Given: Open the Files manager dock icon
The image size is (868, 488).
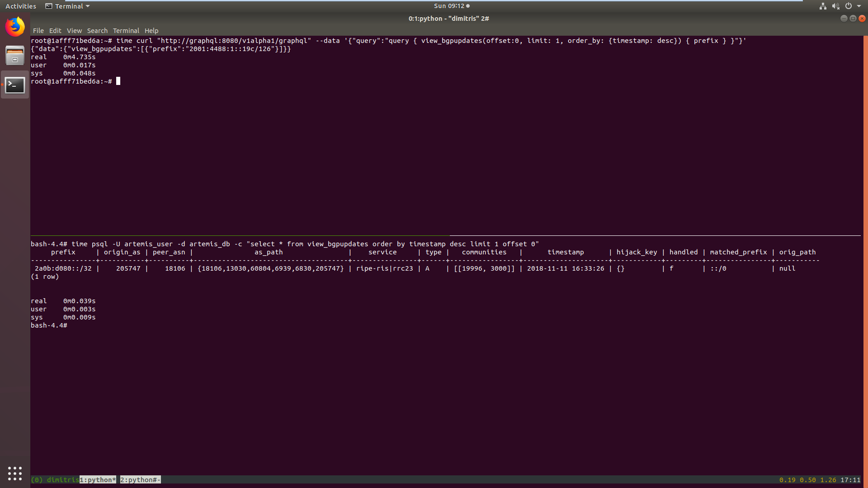Looking at the screenshot, I should coord(15,56).
